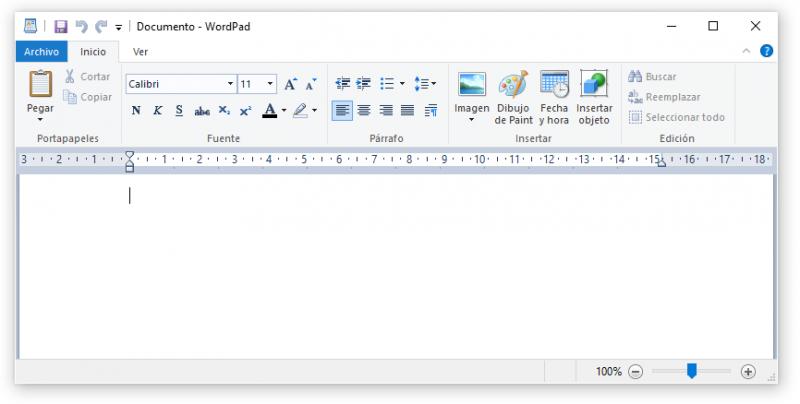Insert a Dibujo de Paint drawing
800x404 pixels.
pyautogui.click(x=513, y=97)
